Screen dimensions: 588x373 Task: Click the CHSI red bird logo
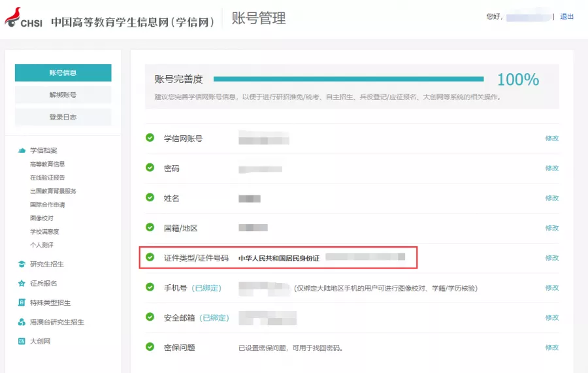click(12, 17)
